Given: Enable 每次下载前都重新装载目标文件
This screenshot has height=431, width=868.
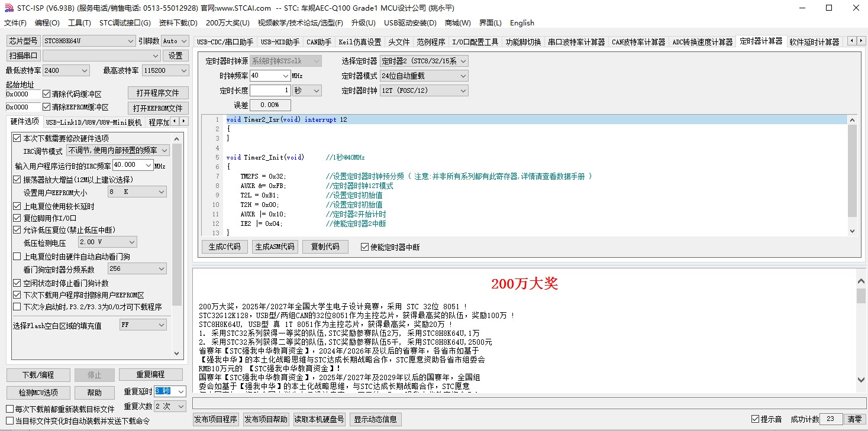Looking at the screenshot, I should pyautogui.click(x=9, y=409).
